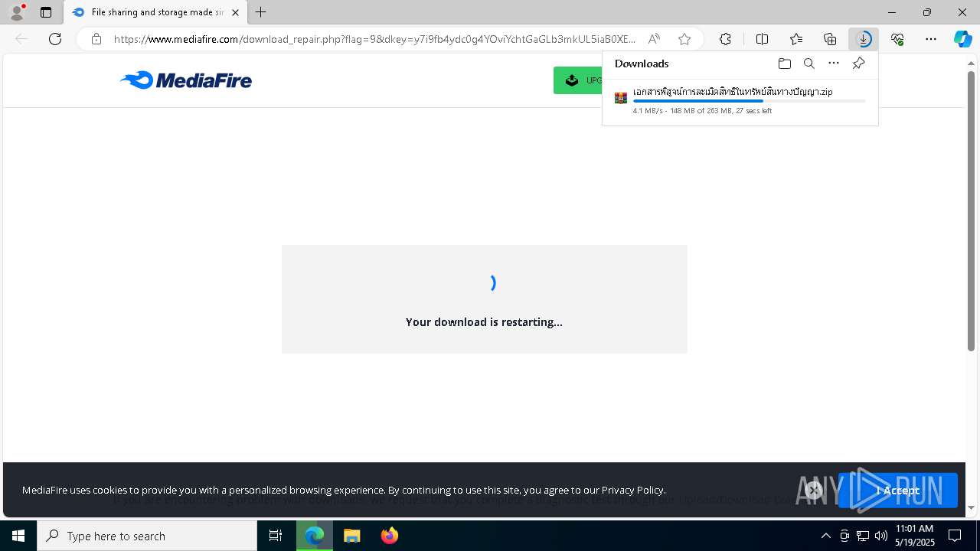Close the MediaFire file sharing tab
The image size is (980, 551).
click(x=235, y=12)
